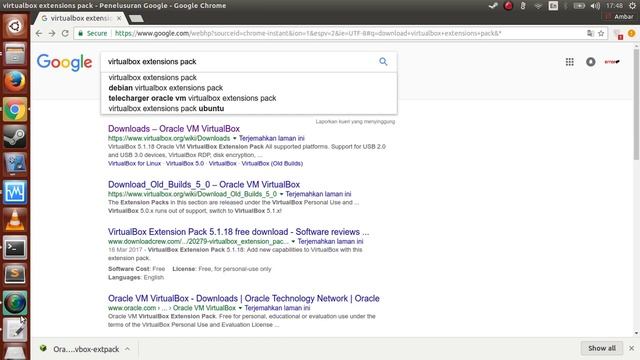The height and width of the screenshot is (360, 640).
Task: Open the Terminal from the dock
Action: pos(15,247)
